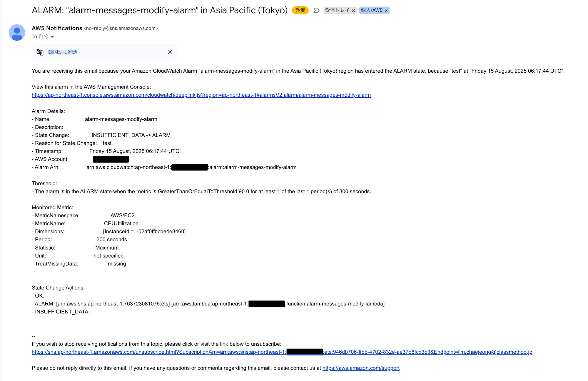The image size is (588, 381).
Task: Click 韓国語に翻訳 translate link
Action: click(63, 52)
